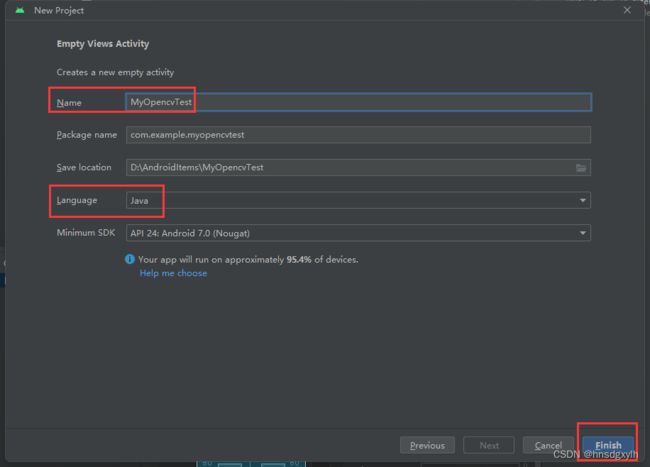Image resolution: width=650 pixels, height=467 pixels.
Task: Click the Minimum SDK label
Action: 86,232
